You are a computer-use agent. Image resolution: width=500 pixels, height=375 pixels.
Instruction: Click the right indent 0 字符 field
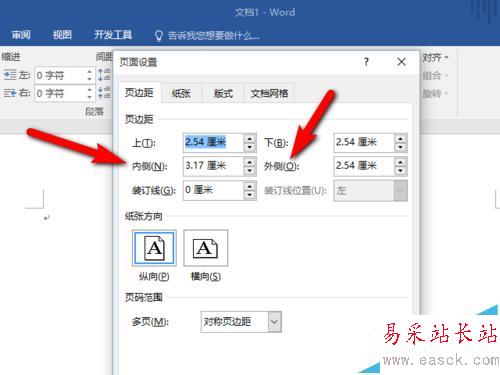(x=60, y=93)
